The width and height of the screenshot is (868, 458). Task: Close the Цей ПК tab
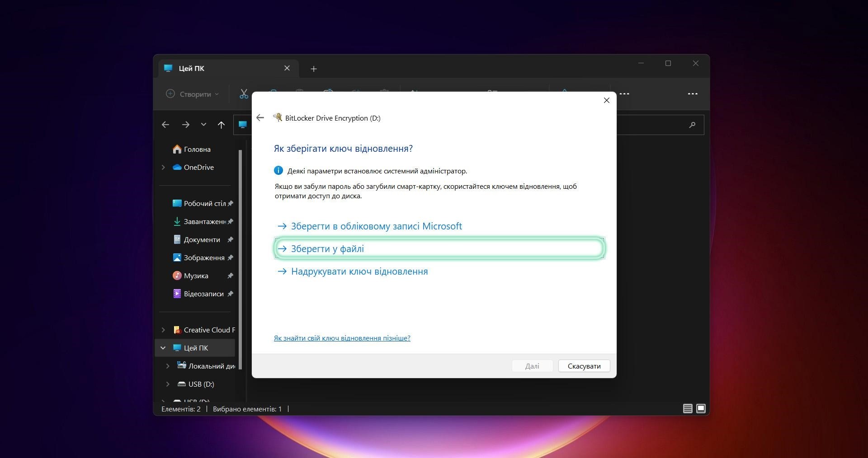coord(287,68)
